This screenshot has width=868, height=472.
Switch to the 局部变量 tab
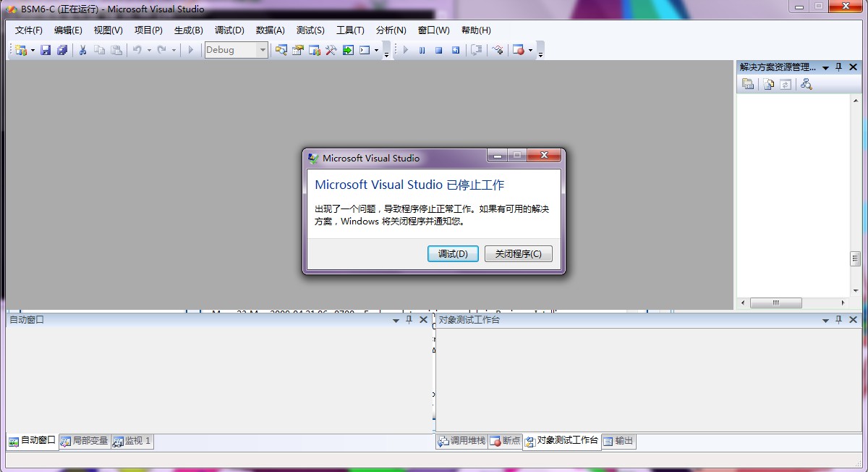coord(84,441)
